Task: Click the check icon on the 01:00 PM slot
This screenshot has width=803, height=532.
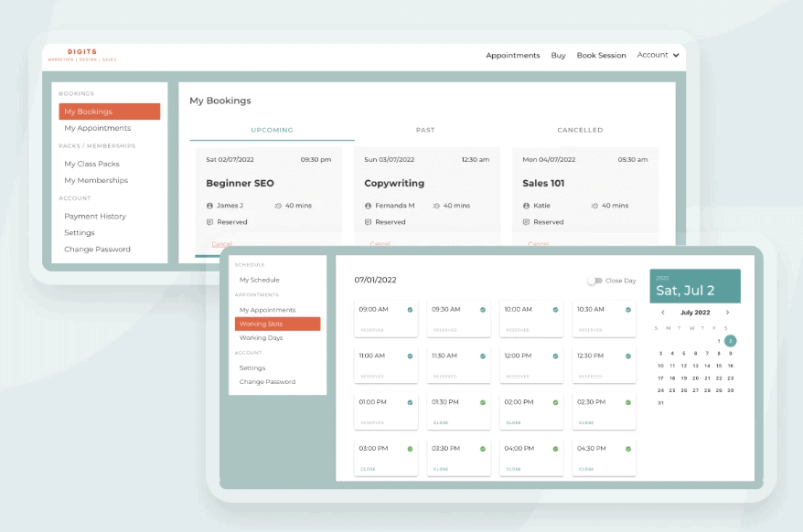Action: [411, 402]
